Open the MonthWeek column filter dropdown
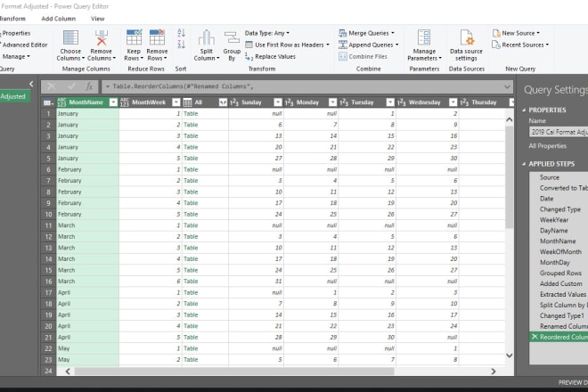 (176, 102)
